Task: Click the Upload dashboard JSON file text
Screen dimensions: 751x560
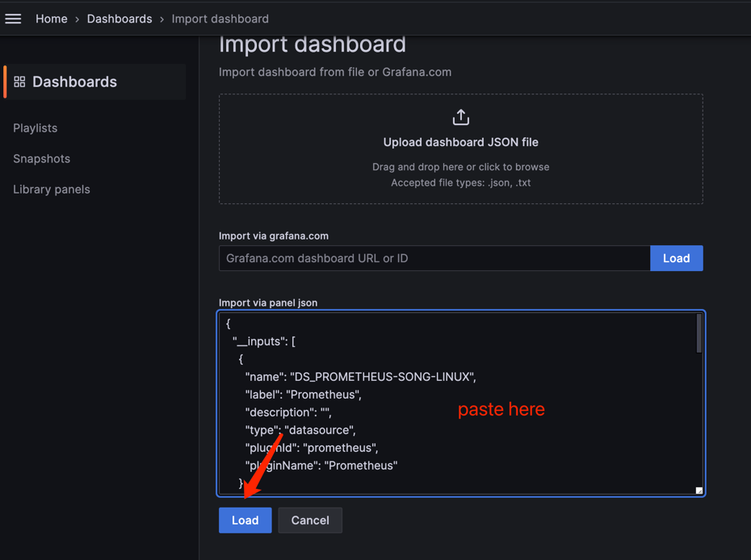Action: pyautogui.click(x=460, y=142)
